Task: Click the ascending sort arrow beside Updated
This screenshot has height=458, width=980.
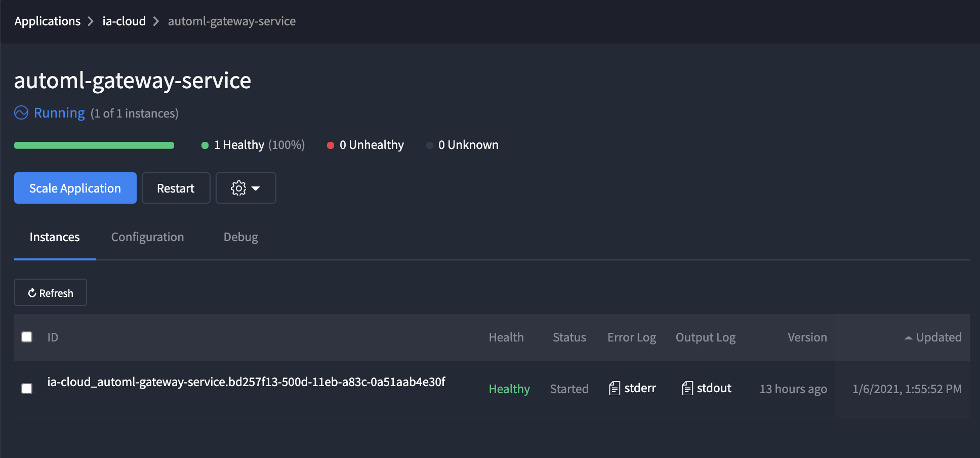Action: tap(909, 338)
